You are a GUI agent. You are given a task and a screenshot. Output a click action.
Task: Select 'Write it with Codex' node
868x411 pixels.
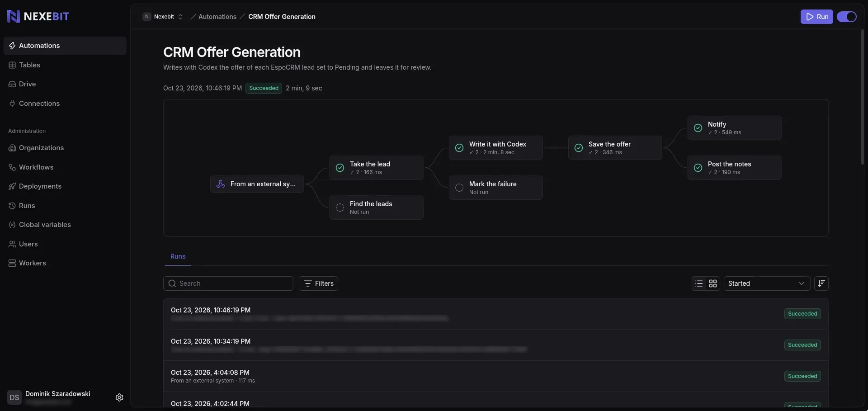pos(495,148)
